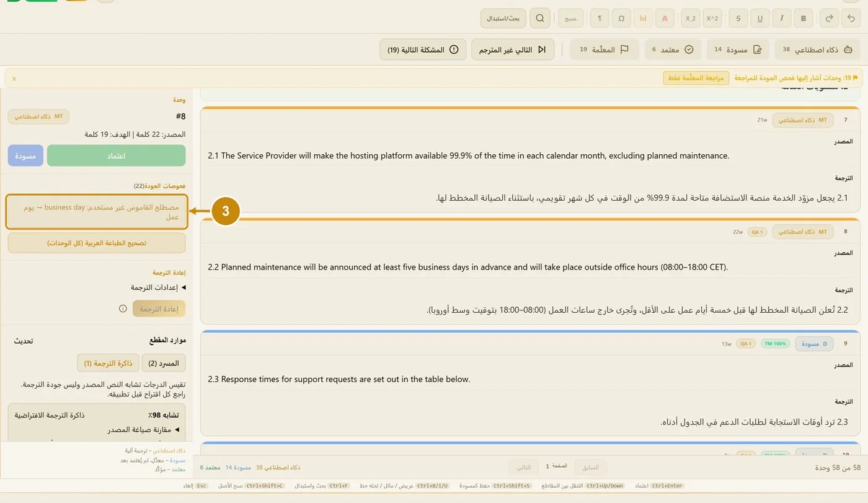868x503 pixels.
Task: Apply superscript with the X^2 button
Action: (x=712, y=19)
